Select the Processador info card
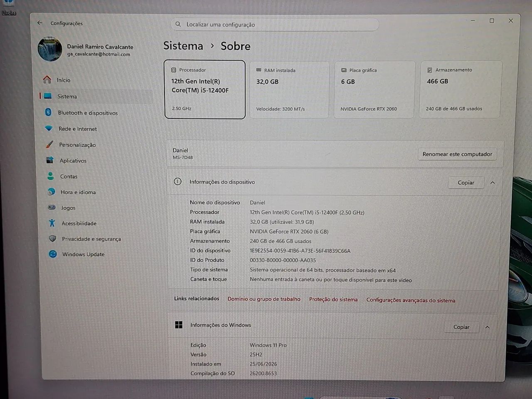This screenshot has width=532, height=399. 205,89
